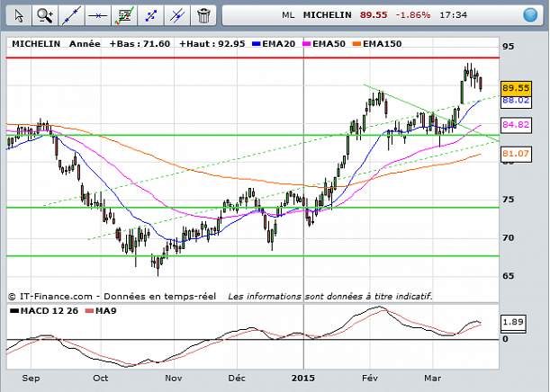Screen dimensions: 550x392
Task: Click the blue globe button
Action: 530,15
